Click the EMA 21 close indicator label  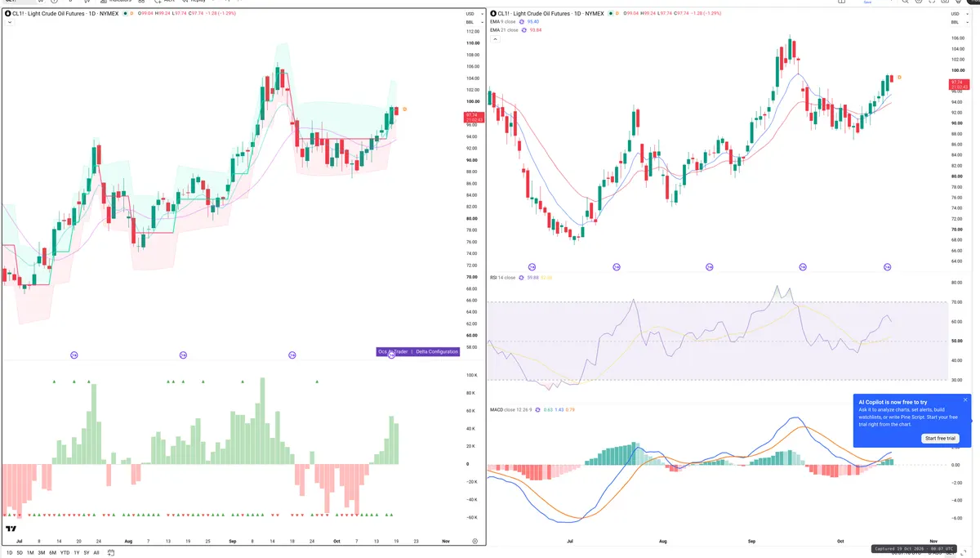click(x=504, y=29)
